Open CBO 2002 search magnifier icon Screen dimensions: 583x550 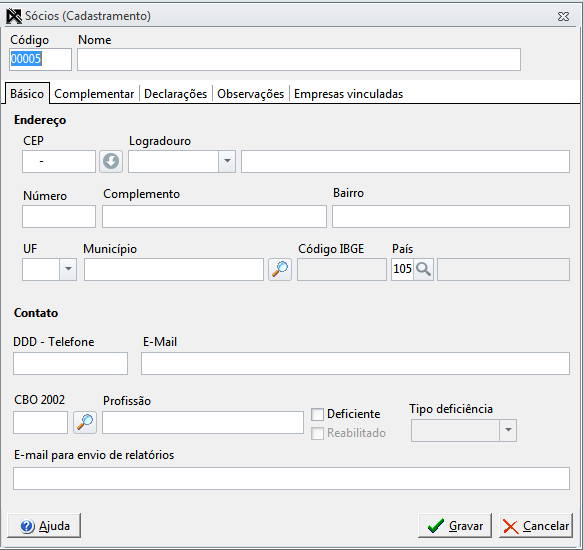tap(85, 422)
